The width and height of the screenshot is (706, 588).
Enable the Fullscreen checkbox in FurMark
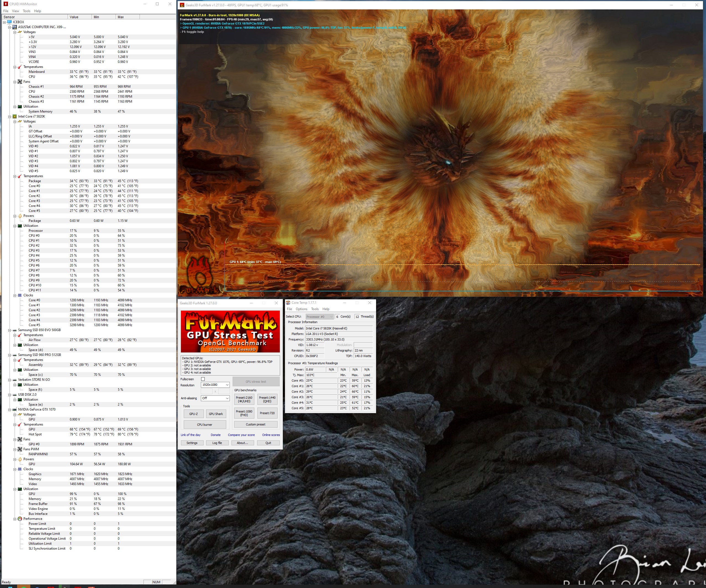[x=203, y=379]
